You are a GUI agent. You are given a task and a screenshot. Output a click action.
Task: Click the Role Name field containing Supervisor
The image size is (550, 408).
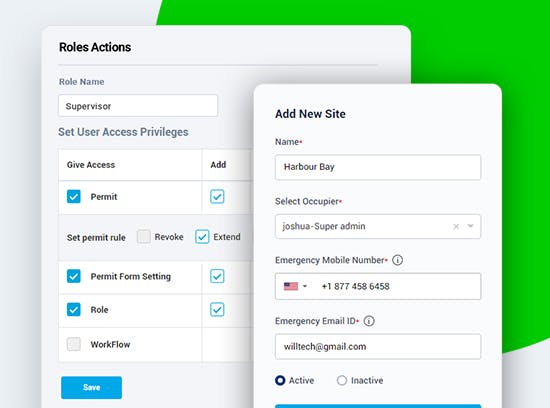(x=138, y=106)
